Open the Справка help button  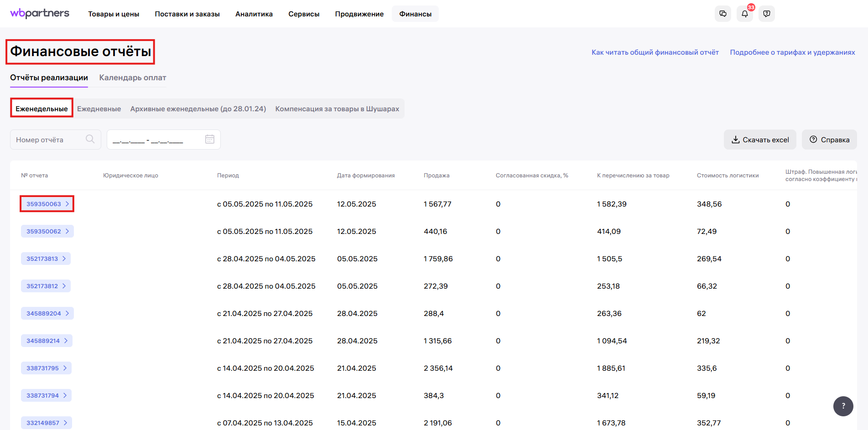(829, 140)
